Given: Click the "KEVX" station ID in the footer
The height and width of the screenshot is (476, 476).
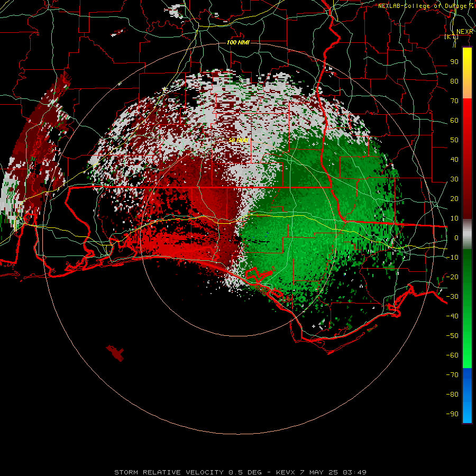Looking at the screenshot, I should (286, 472).
